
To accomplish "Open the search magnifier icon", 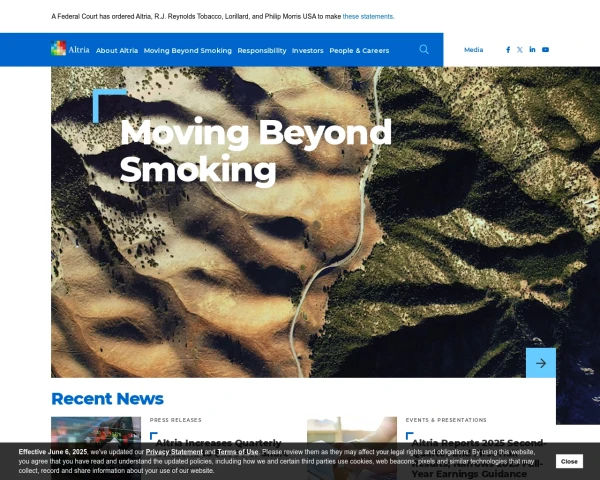I will click(424, 49).
